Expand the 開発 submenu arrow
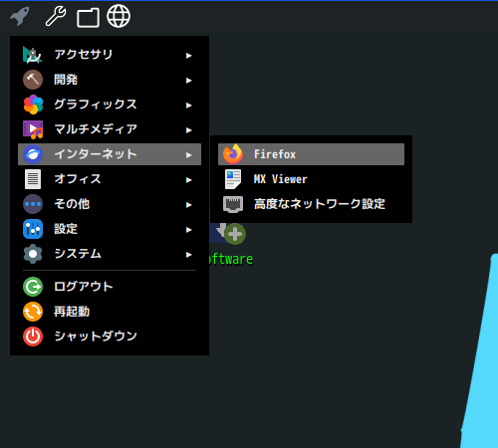 189,81
